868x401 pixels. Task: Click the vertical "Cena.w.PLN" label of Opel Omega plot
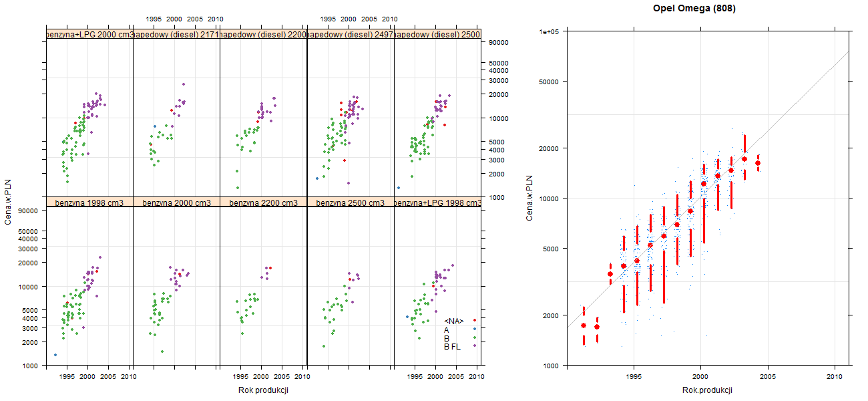tap(529, 198)
